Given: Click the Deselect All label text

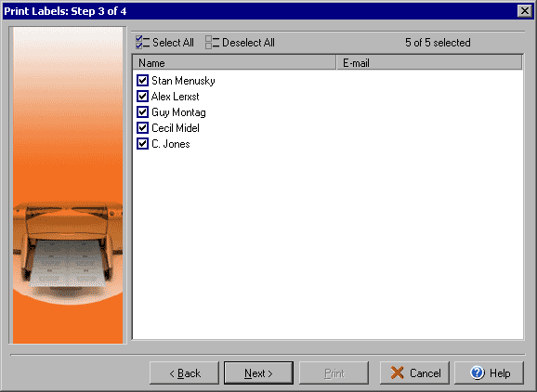Looking at the screenshot, I should (248, 43).
